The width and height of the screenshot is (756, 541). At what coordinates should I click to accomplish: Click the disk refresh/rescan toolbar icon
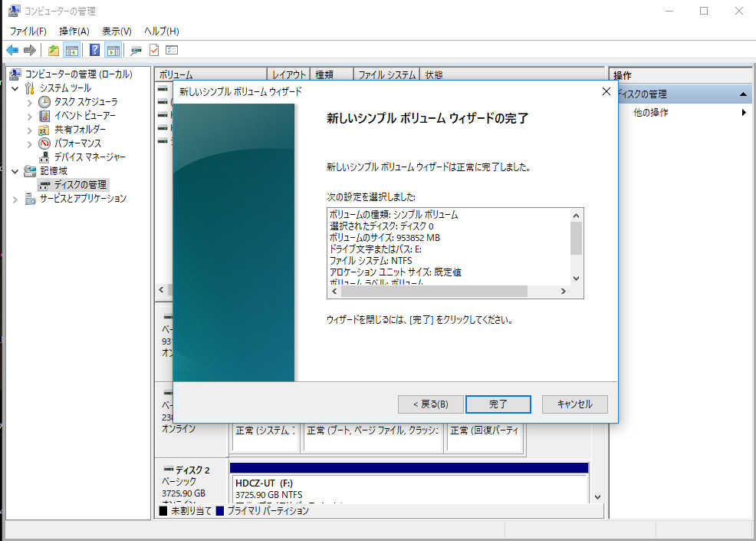136,50
